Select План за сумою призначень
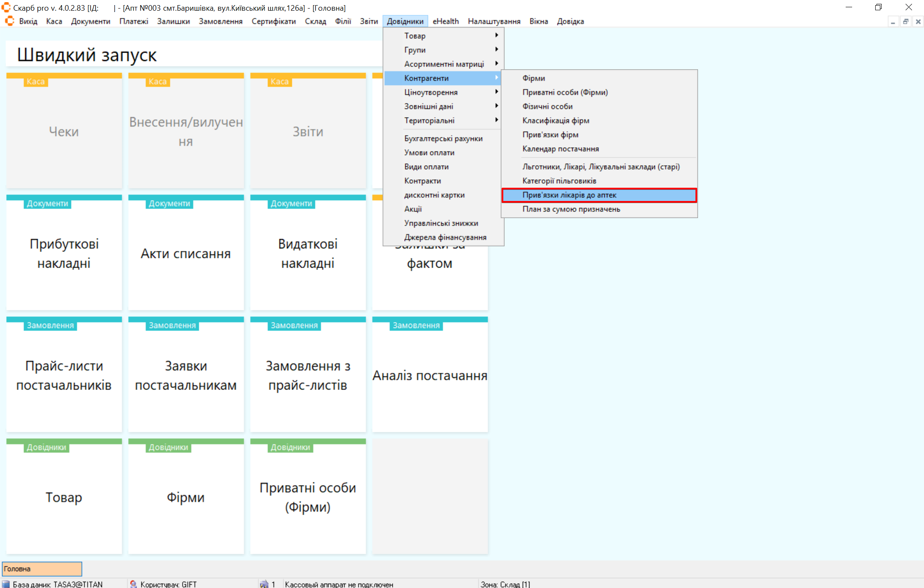 click(x=571, y=209)
